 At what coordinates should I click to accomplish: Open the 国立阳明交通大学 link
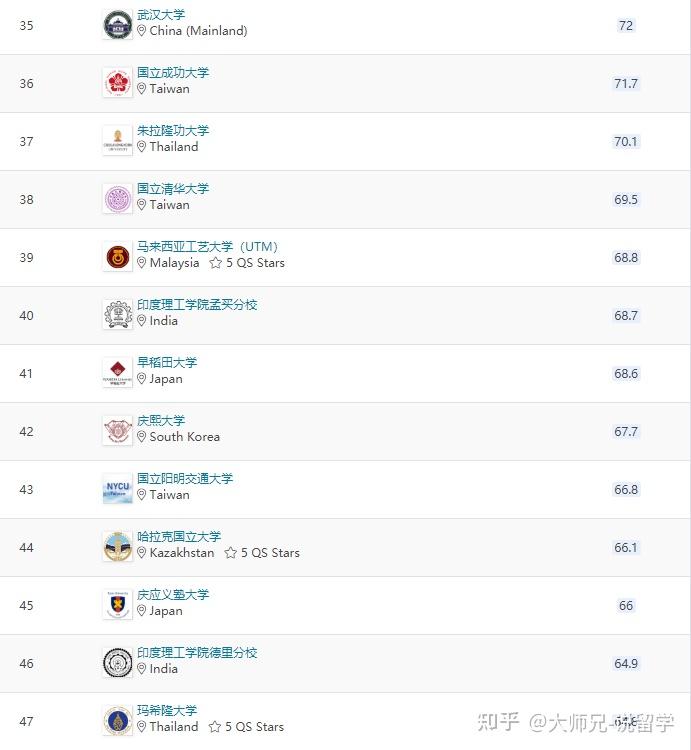point(185,479)
